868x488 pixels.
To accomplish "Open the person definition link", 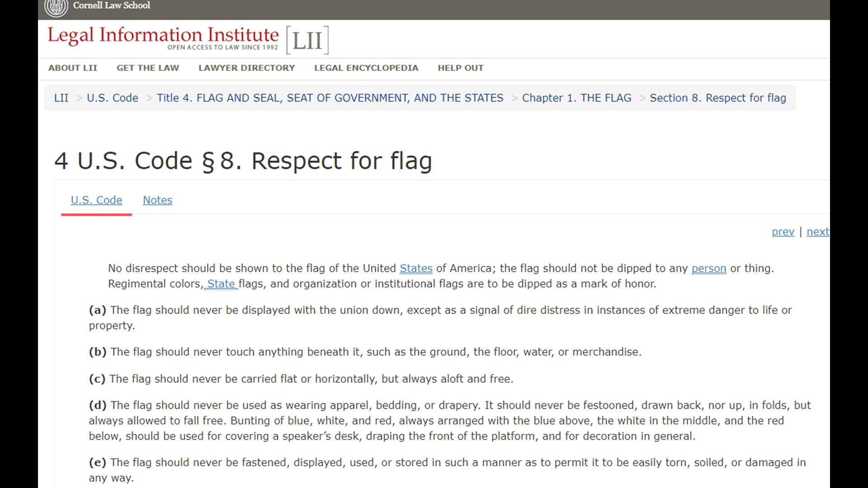I will pos(708,268).
